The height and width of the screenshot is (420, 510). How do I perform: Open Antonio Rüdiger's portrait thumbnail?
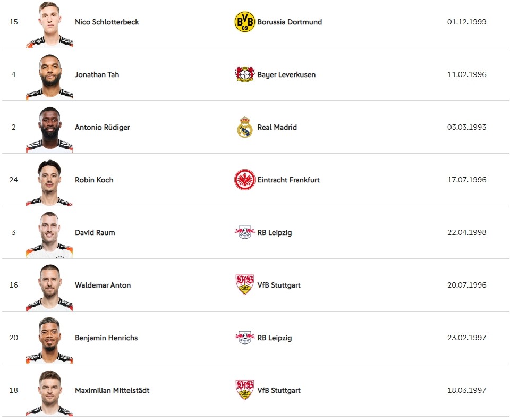point(49,130)
